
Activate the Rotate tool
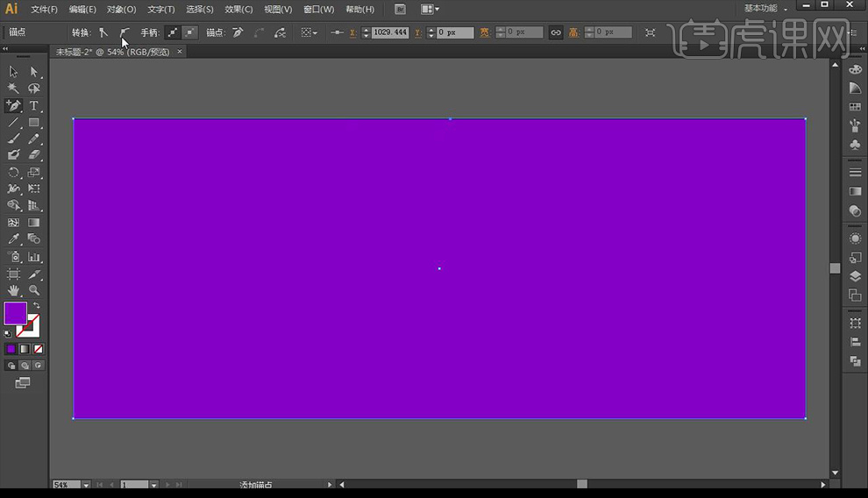pyautogui.click(x=13, y=172)
